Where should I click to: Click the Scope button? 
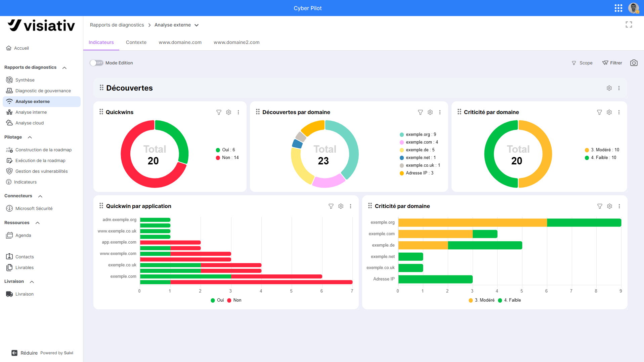pos(582,63)
